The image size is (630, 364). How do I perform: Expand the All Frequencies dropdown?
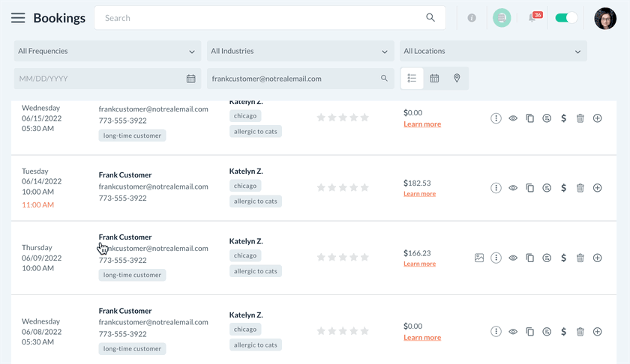pyautogui.click(x=107, y=52)
